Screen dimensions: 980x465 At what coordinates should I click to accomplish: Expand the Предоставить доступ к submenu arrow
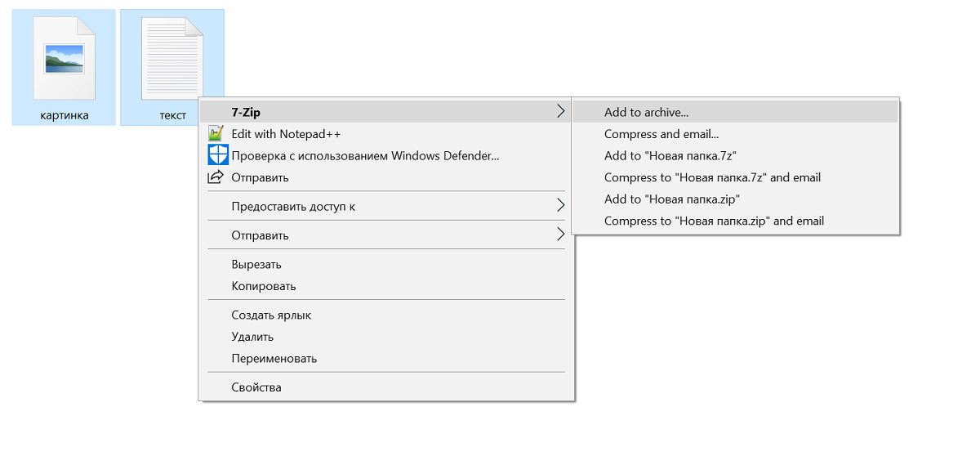560,206
